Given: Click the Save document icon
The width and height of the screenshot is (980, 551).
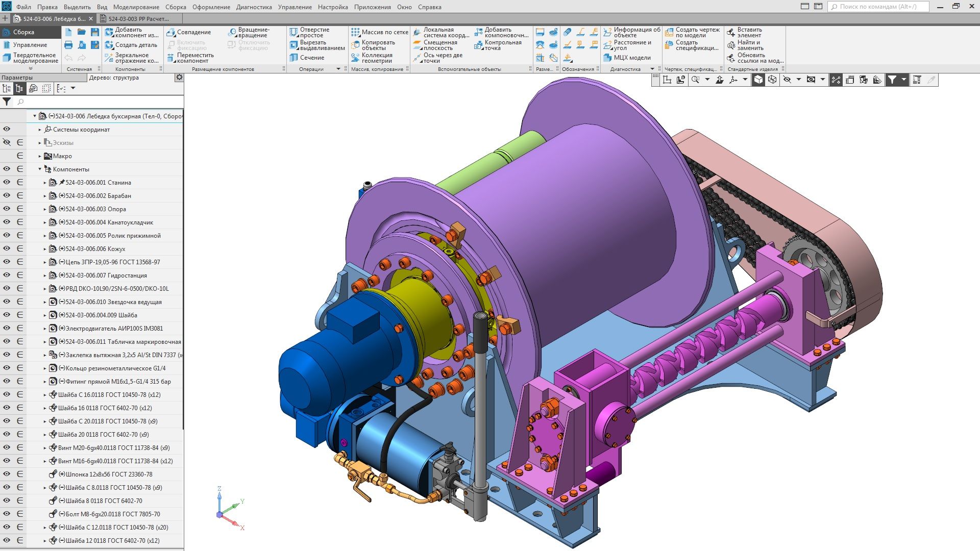Looking at the screenshot, I should [x=95, y=32].
